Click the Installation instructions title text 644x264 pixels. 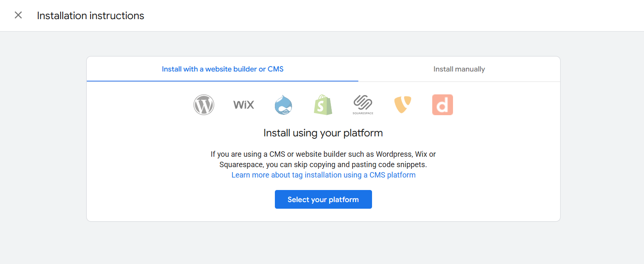click(x=91, y=16)
